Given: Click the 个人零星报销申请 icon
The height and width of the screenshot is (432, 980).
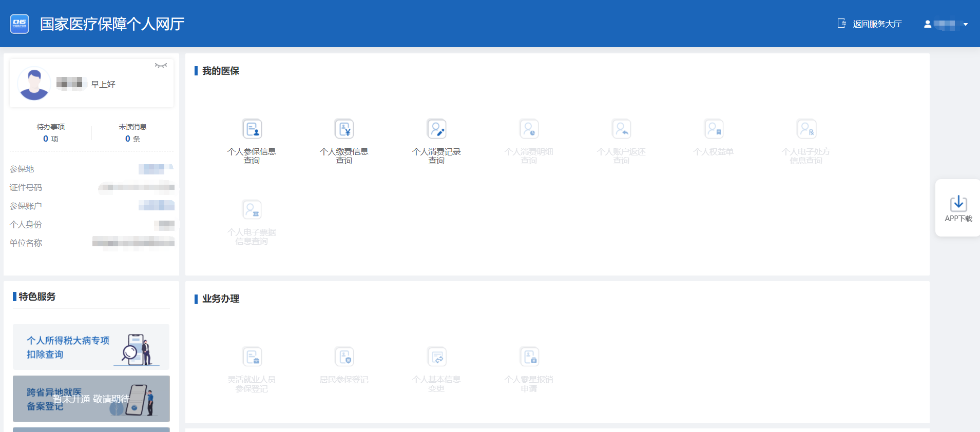Looking at the screenshot, I should (529, 357).
